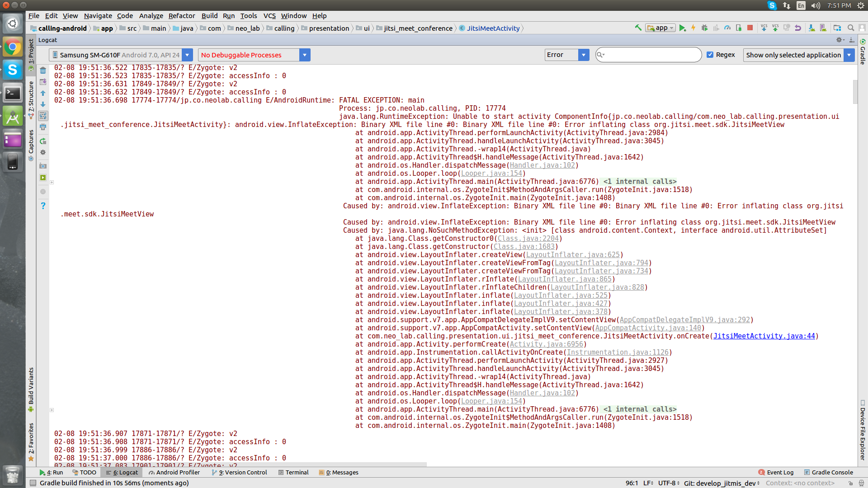Enable the Regex checkbox in Logcat
This screenshot has width=868, height=488.
pyautogui.click(x=710, y=55)
